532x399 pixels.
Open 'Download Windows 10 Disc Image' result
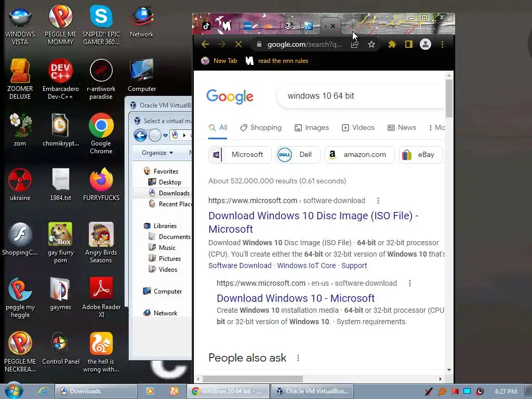coord(313,222)
